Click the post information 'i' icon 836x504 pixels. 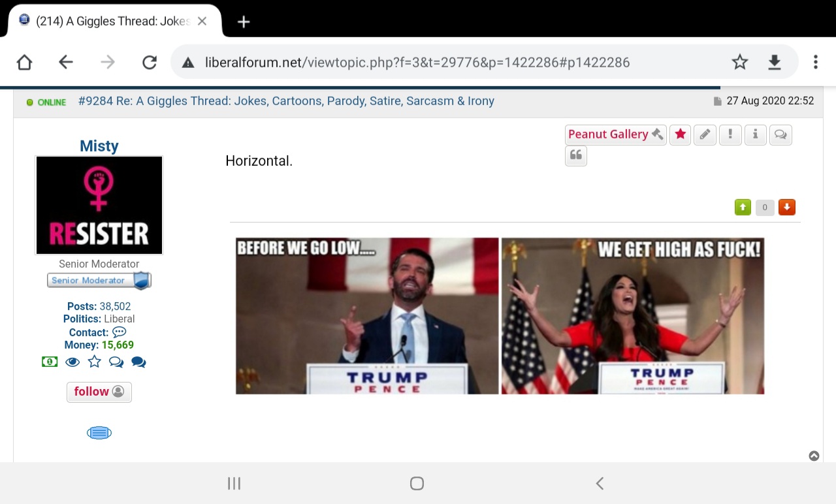pos(755,134)
